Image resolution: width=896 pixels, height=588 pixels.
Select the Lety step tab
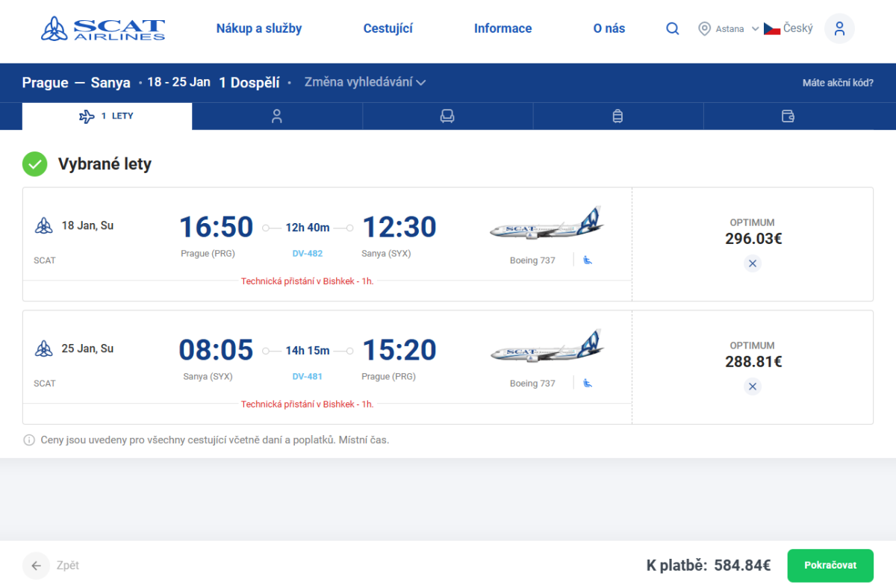point(107,116)
